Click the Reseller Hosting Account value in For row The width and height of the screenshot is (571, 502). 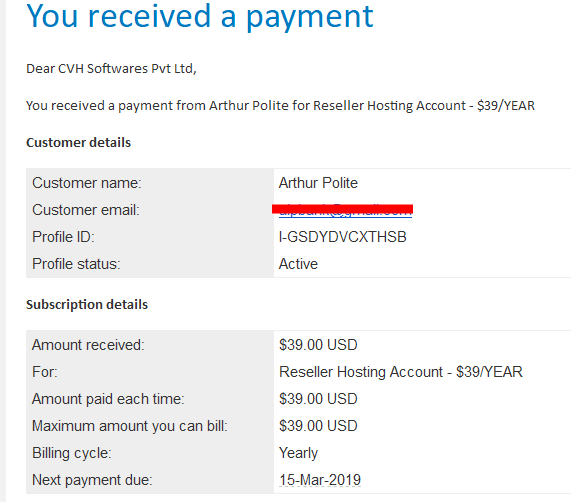(x=401, y=372)
